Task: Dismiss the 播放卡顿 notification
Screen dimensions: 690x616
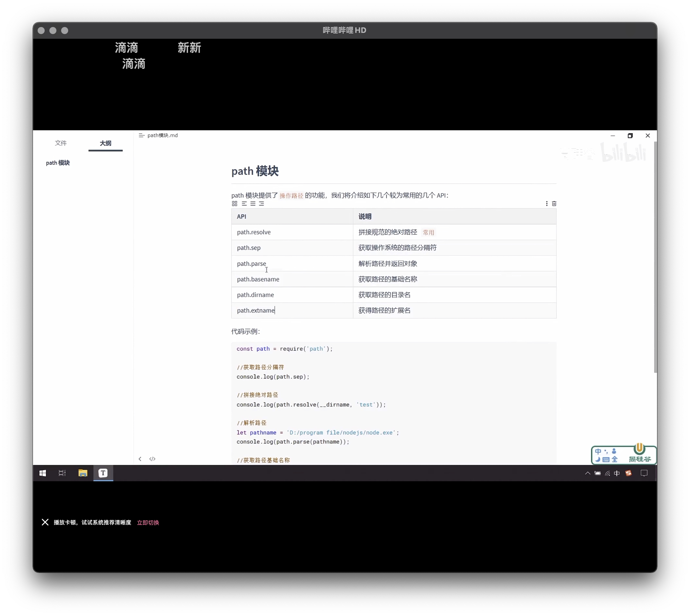Action: [45, 522]
